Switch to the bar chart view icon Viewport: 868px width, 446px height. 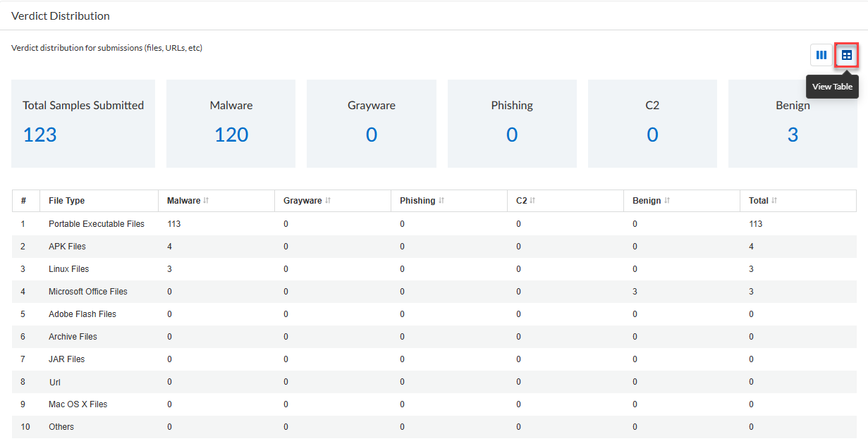click(x=821, y=55)
